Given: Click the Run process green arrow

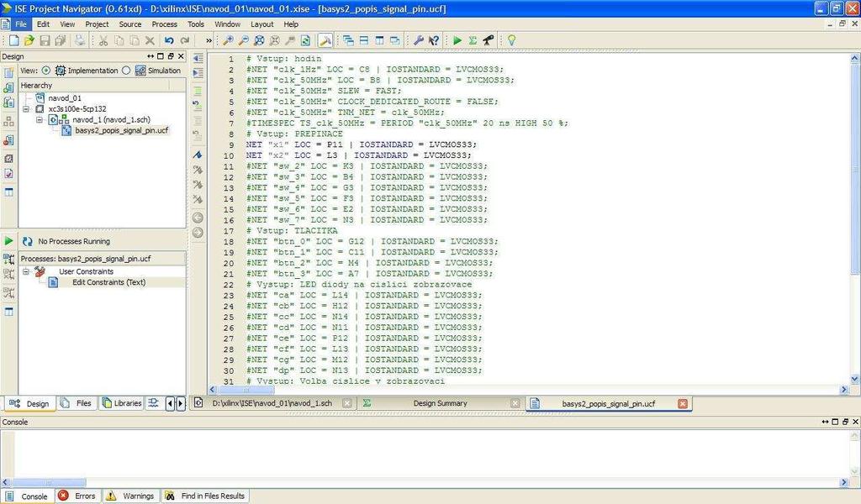Looking at the screenshot, I should (8, 241).
